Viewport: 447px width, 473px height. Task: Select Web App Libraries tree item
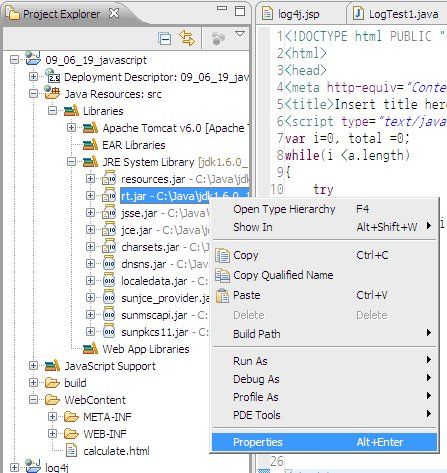(x=146, y=349)
